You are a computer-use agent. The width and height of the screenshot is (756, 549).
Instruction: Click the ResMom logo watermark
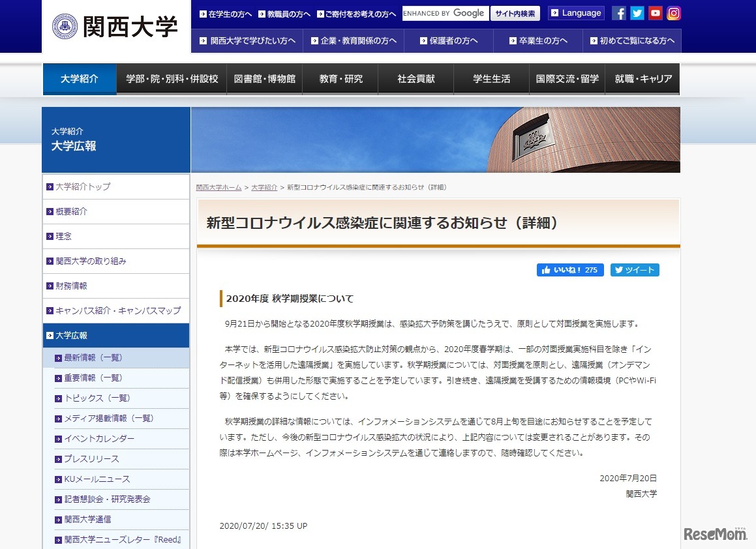tap(715, 533)
